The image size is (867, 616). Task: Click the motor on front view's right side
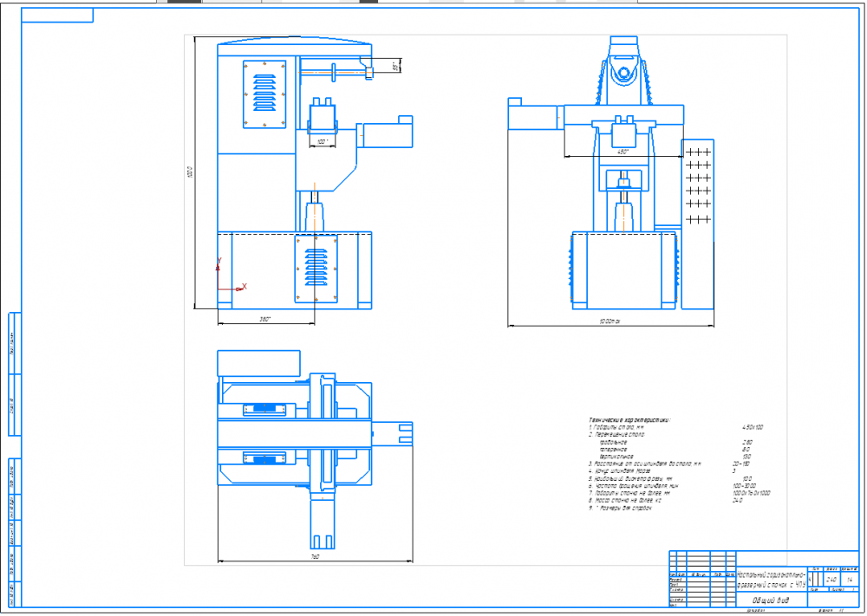pyautogui.click(x=386, y=131)
